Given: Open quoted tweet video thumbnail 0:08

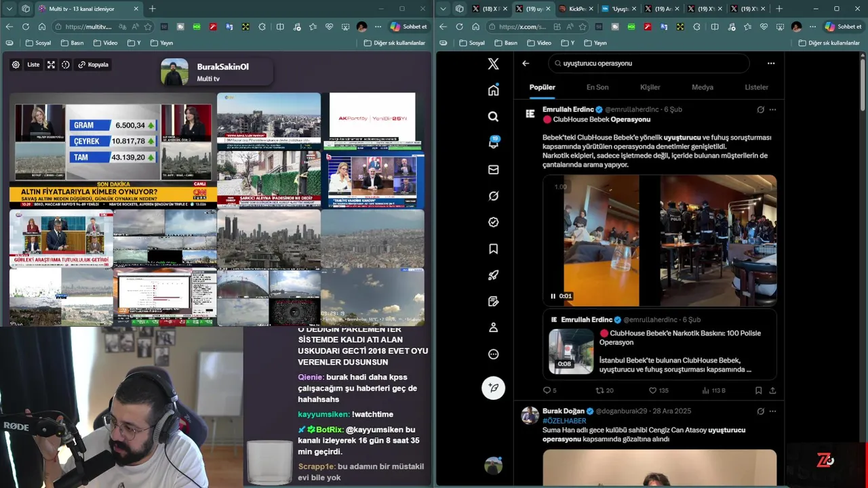Looking at the screenshot, I should click(571, 351).
